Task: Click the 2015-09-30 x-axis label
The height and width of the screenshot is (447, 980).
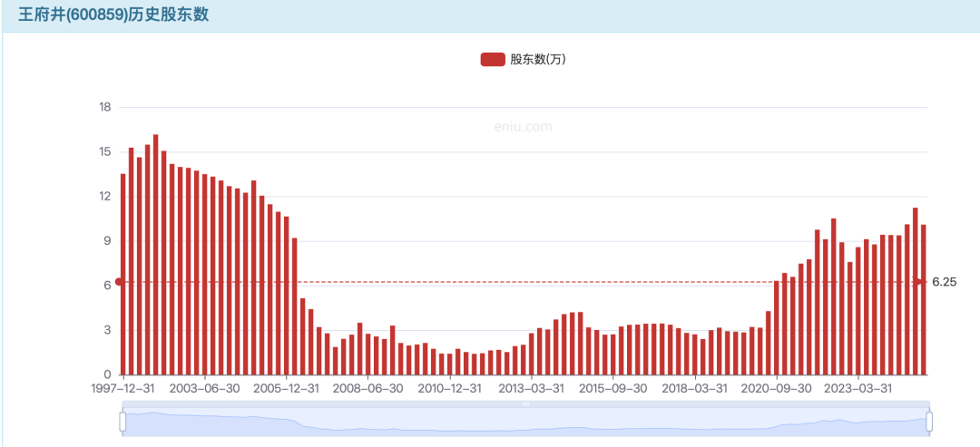Action: [613, 388]
